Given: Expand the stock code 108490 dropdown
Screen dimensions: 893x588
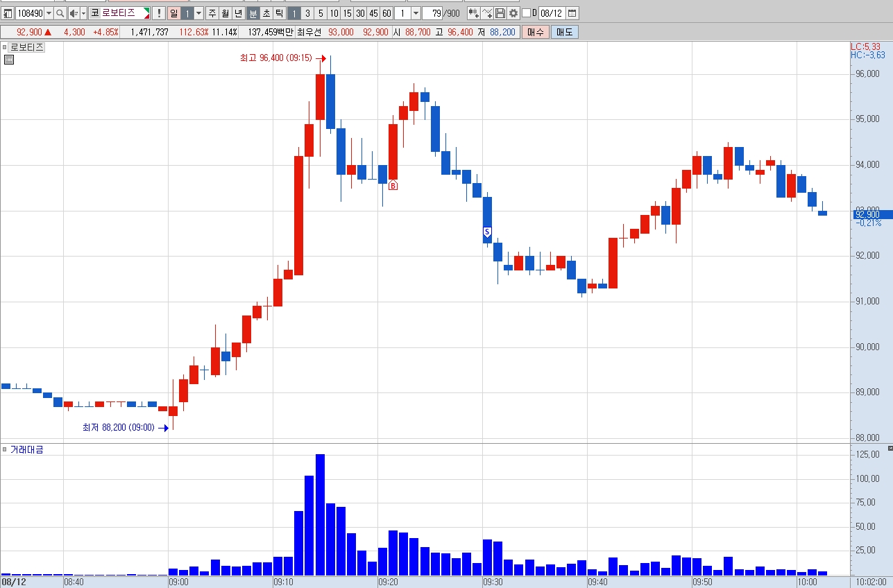Looking at the screenshot, I should coord(49,13).
